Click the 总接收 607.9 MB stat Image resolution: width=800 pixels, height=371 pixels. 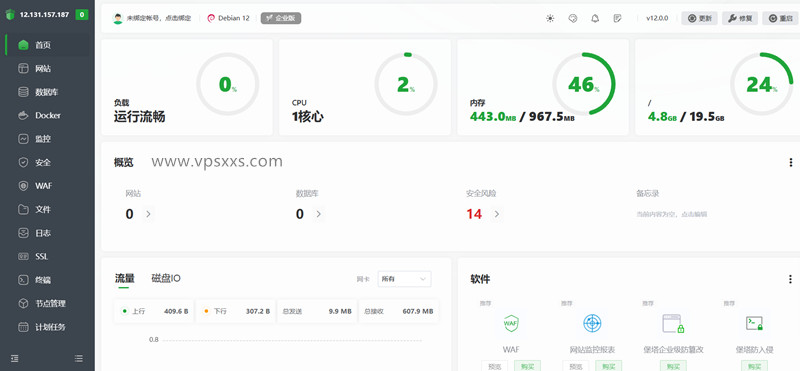point(398,311)
